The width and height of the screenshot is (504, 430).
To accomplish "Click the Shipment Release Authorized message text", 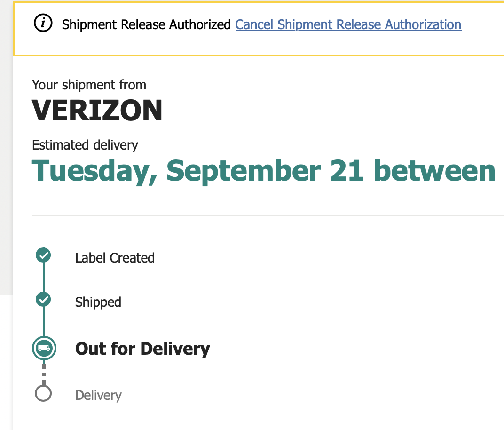I will coord(146,24).
